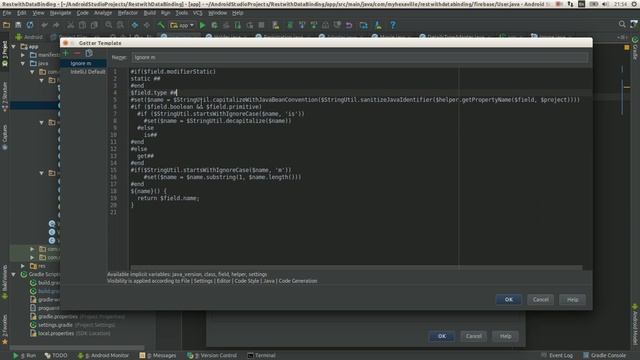
Task: Open the Tools menu
Action: pyautogui.click(x=181, y=13)
